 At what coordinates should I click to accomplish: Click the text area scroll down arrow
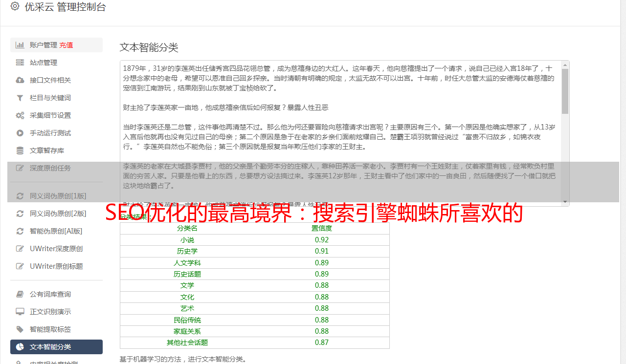(565, 202)
